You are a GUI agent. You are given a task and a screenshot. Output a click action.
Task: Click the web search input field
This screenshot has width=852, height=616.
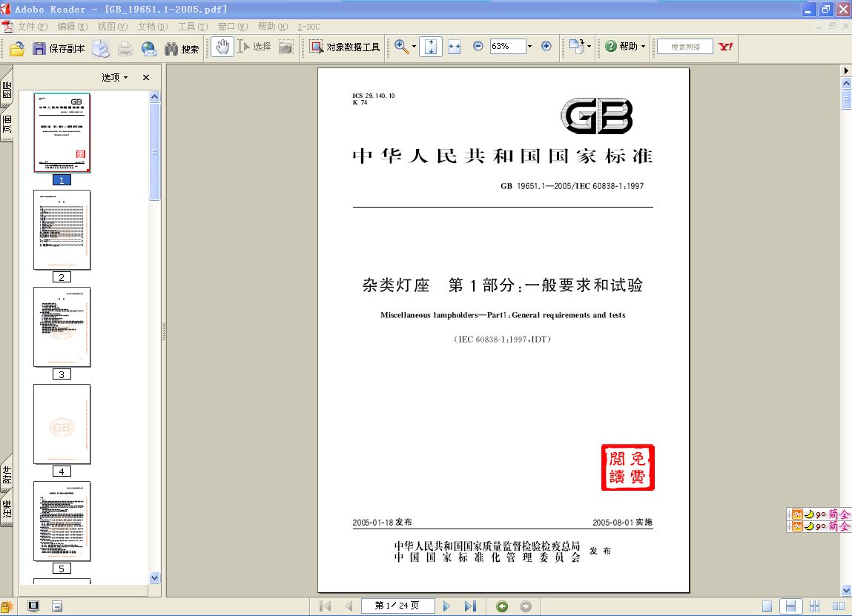point(684,47)
